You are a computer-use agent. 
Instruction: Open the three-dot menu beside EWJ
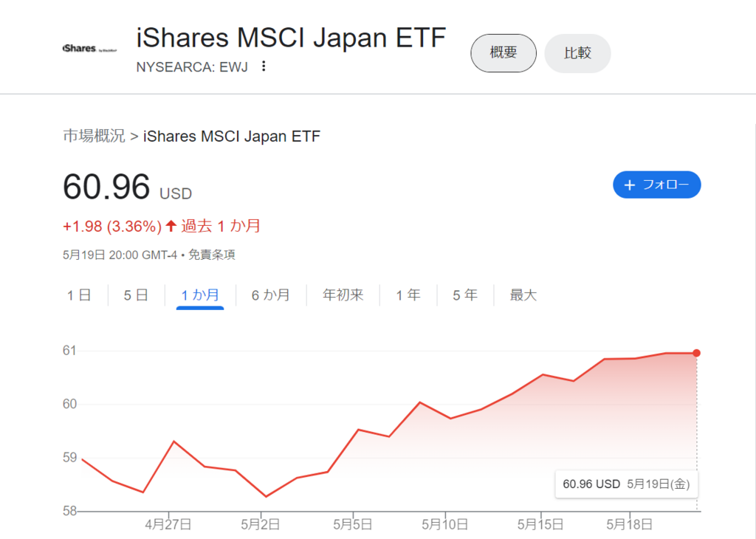[x=264, y=66]
